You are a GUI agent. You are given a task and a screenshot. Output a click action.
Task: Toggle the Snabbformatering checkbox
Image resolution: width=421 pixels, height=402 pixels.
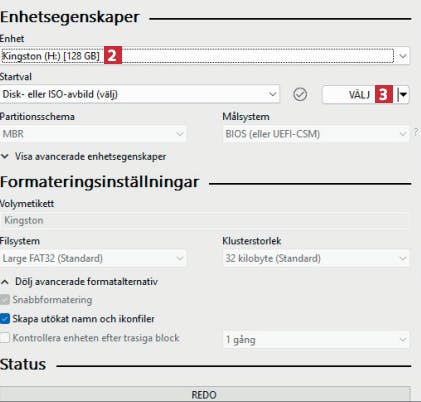(x=5, y=300)
